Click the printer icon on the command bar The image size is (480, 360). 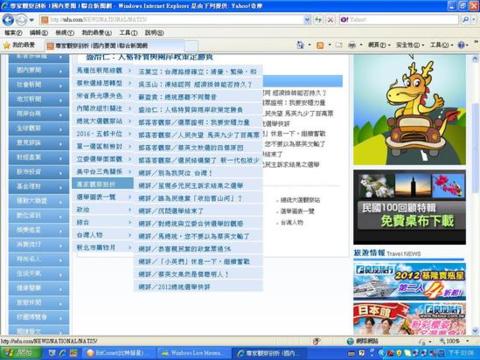352,45
